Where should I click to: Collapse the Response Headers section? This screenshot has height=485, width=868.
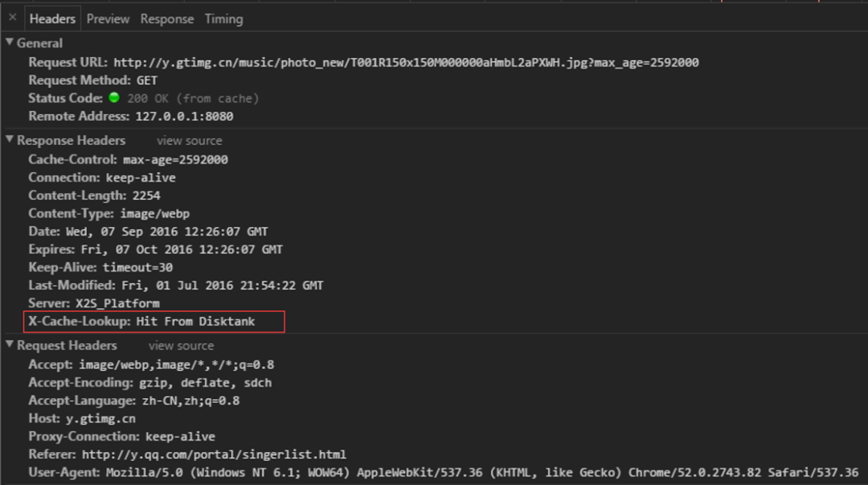pos(10,140)
